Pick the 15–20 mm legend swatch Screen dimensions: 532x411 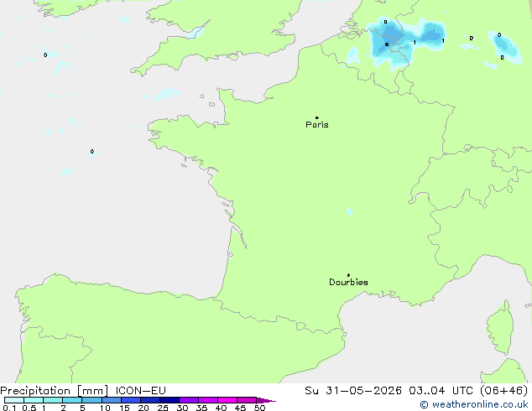130,400
